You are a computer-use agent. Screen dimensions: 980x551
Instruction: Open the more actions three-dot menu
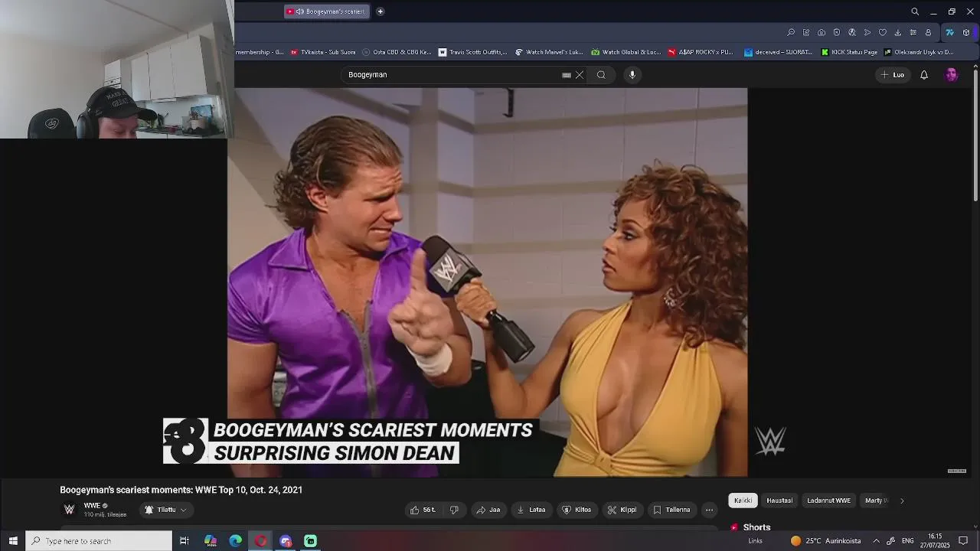(x=709, y=510)
